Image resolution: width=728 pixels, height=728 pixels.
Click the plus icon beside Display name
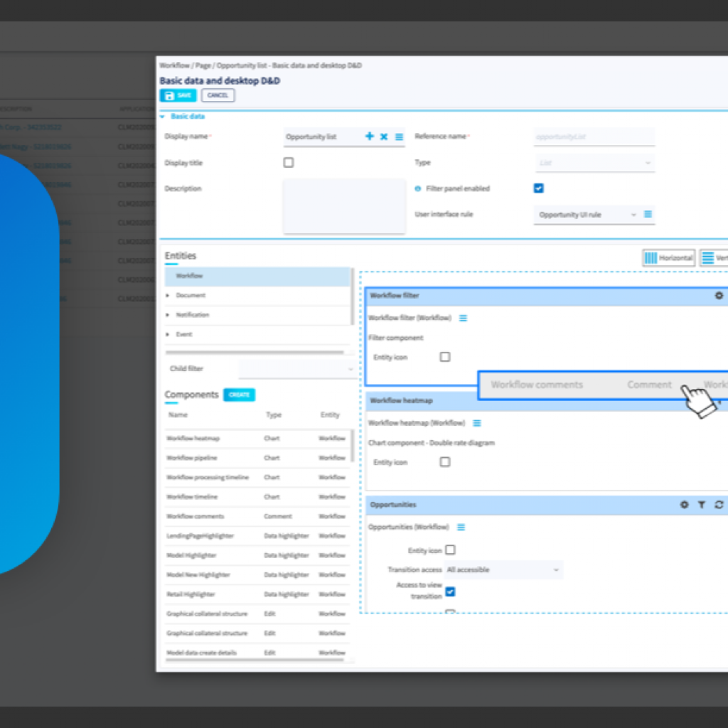point(369,136)
